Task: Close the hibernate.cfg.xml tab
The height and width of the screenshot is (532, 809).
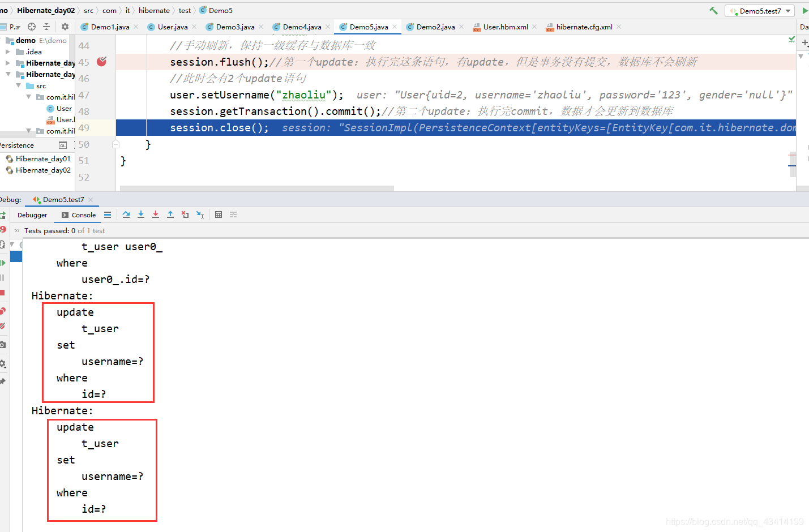Action: (619, 27)
